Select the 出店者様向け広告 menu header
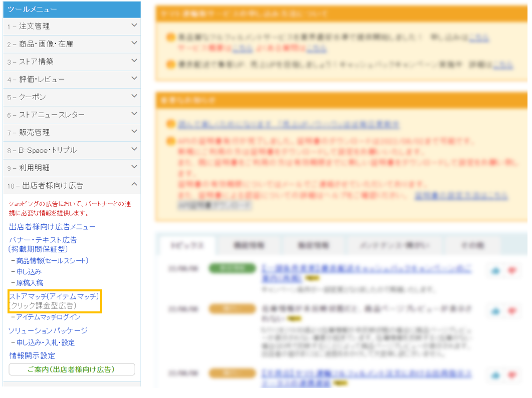This screenshot has width=532, height=398. (72, 185)
